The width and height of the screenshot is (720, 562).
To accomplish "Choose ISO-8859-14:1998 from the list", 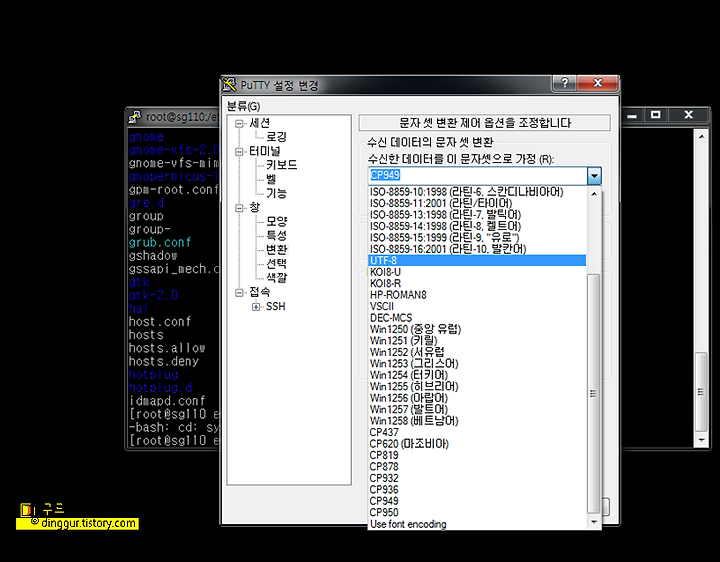I will pyautogui.click(x=477, y=226).
